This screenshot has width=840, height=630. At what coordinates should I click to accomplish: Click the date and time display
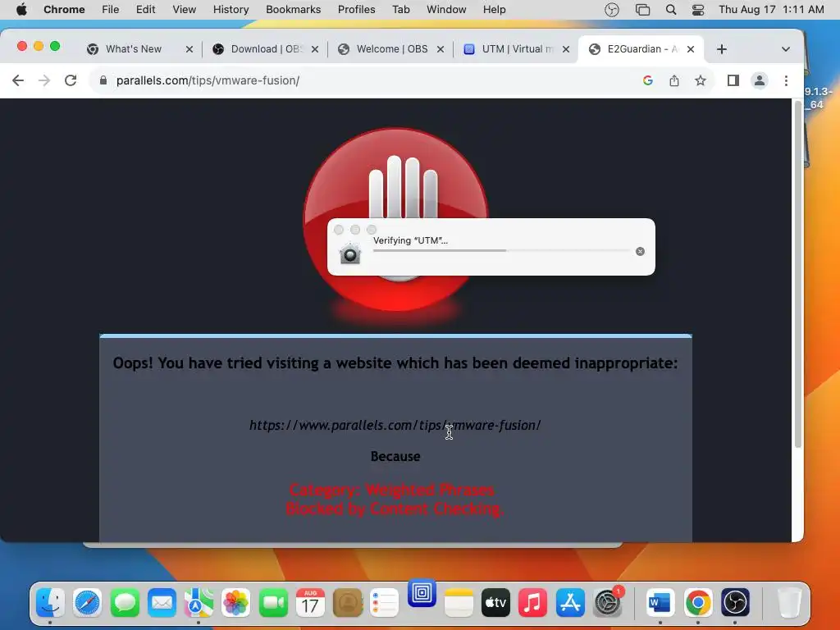(x=771, y=10)
